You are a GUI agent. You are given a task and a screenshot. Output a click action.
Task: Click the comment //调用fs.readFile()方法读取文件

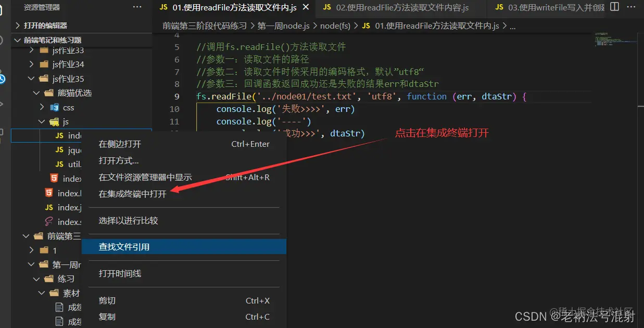[271, 47]
